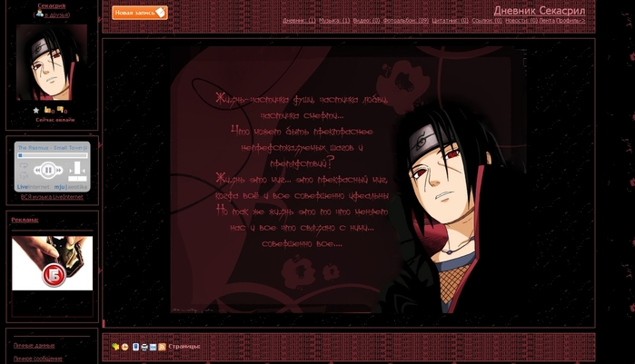Viewport: 635px width, 364px height.
Task: Click the clock icon in footer bar
Action: (x=124, y=347)
